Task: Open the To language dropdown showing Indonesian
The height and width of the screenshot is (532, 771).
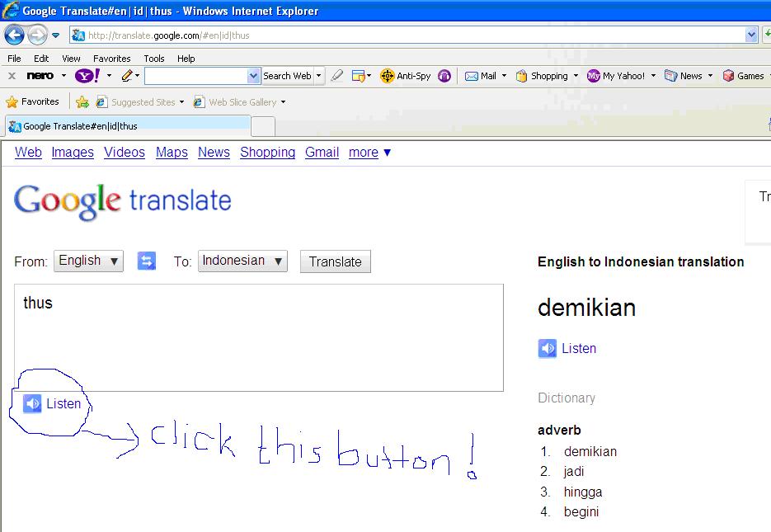Action: (x=242, y=261)
